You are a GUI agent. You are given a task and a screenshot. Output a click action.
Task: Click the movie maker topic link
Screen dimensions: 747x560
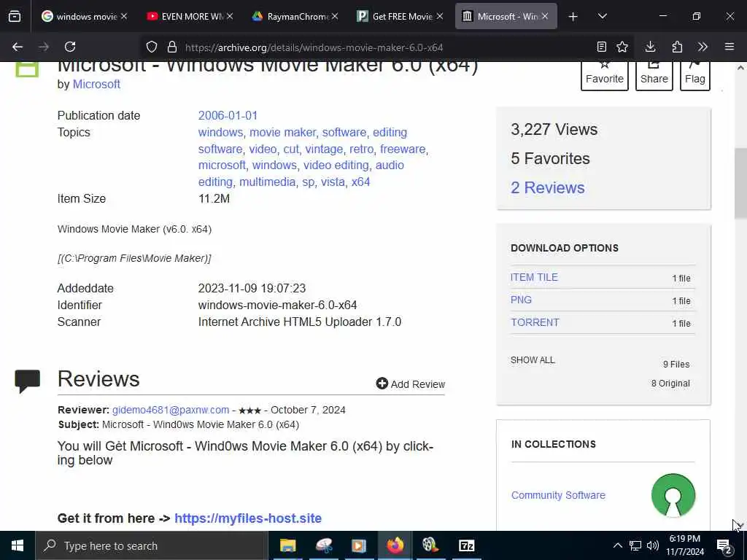pyautogui.click(x=282, y=133)
